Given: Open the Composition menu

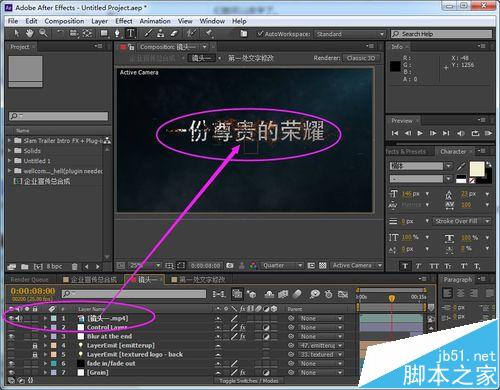Looking at the screenshot, I should [x=64, y=21].
